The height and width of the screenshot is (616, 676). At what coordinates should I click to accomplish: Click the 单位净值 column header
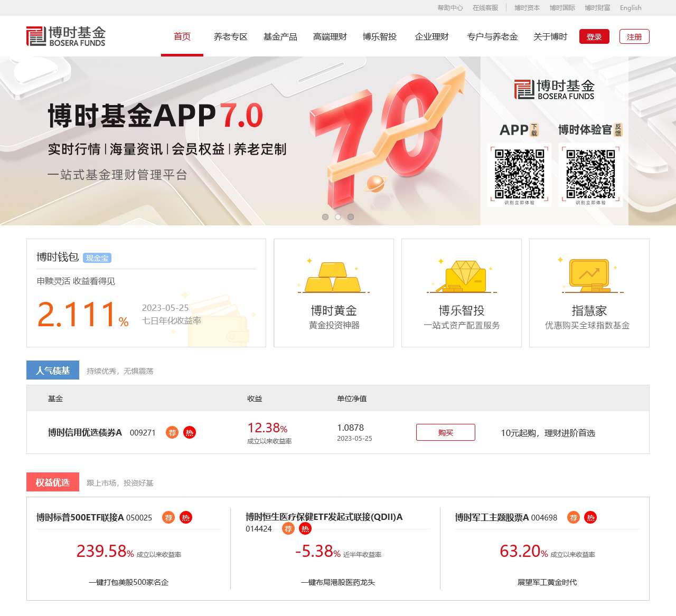[x=352, y=399]
